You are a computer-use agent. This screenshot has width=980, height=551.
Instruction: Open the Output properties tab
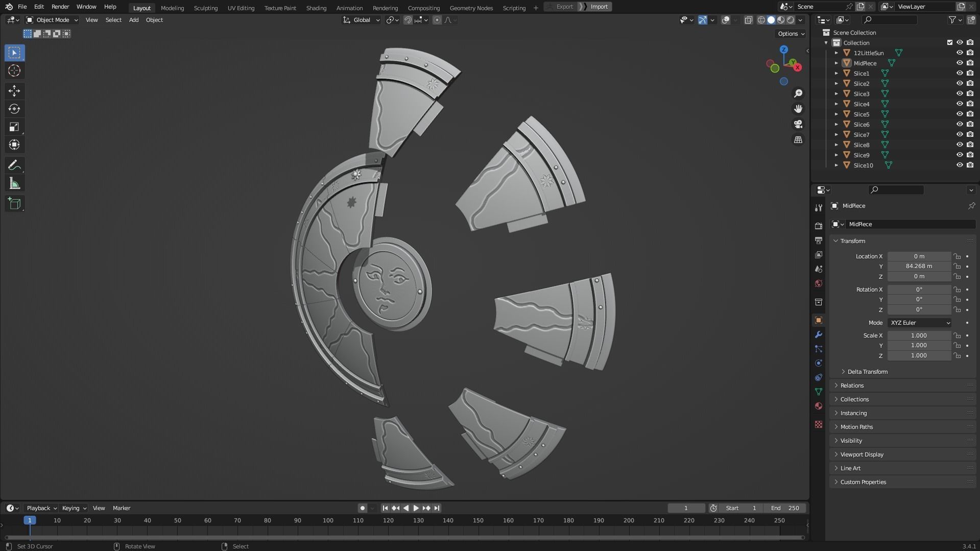tap(819, 240)
